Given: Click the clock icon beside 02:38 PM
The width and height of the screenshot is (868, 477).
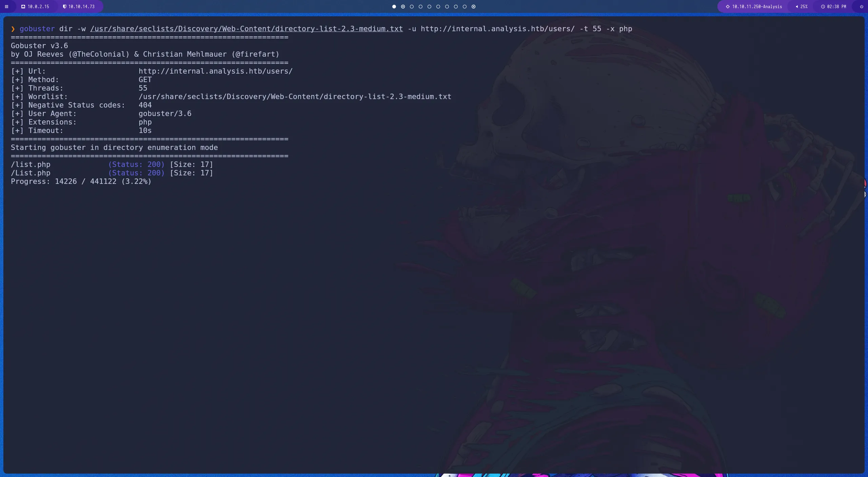Looking at the screenshot, I should [x=823, y=6].
